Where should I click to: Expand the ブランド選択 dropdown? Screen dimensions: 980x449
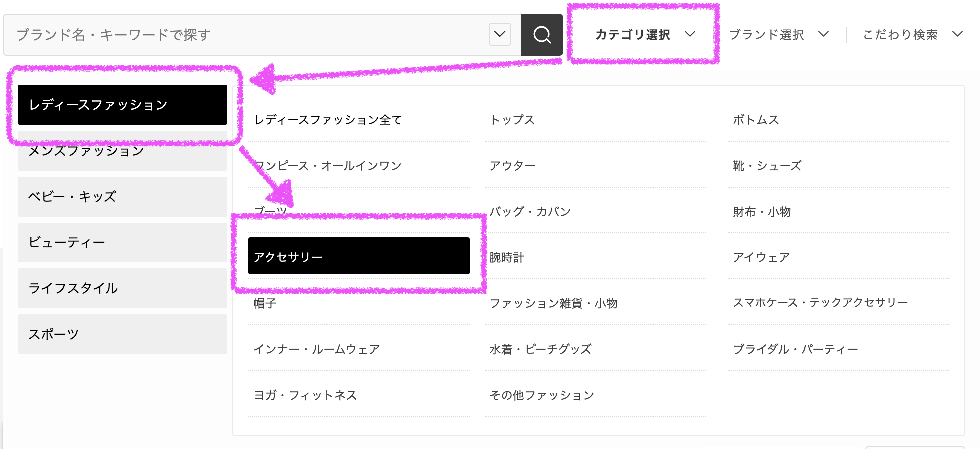tap(779, 34)
